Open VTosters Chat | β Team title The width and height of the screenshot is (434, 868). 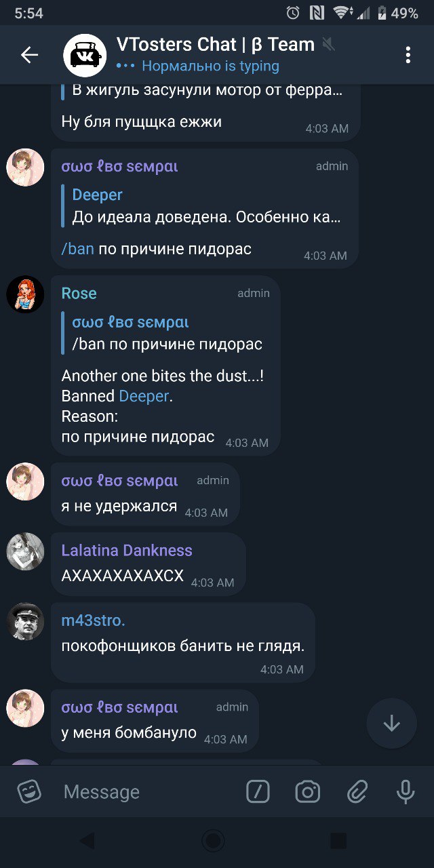(x=216, y=45)
